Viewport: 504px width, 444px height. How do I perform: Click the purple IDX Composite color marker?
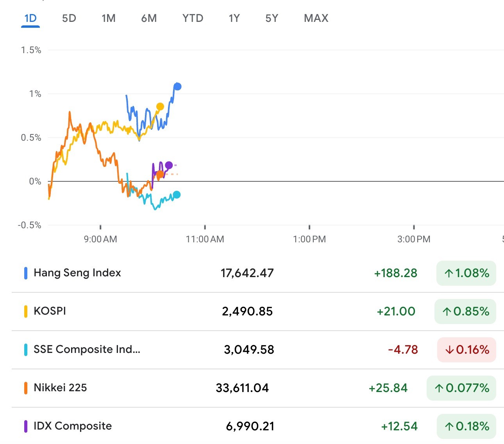(x=26, y=426)
